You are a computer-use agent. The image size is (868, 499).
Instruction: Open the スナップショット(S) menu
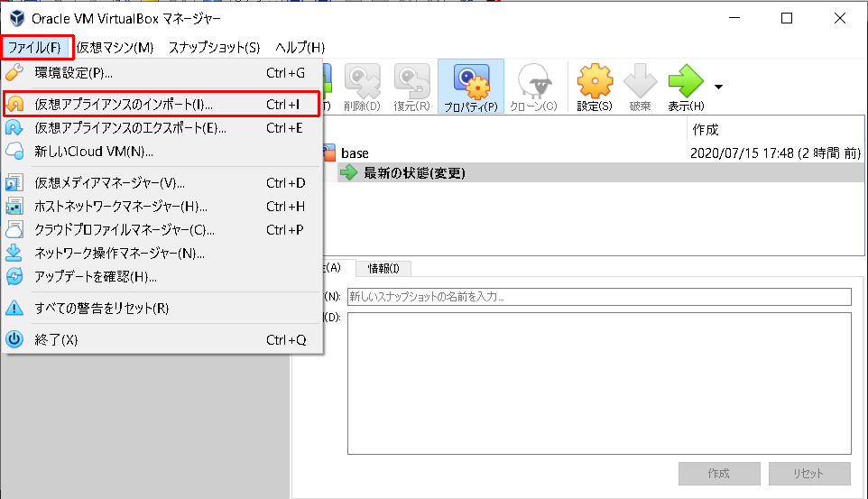point(214,48)
